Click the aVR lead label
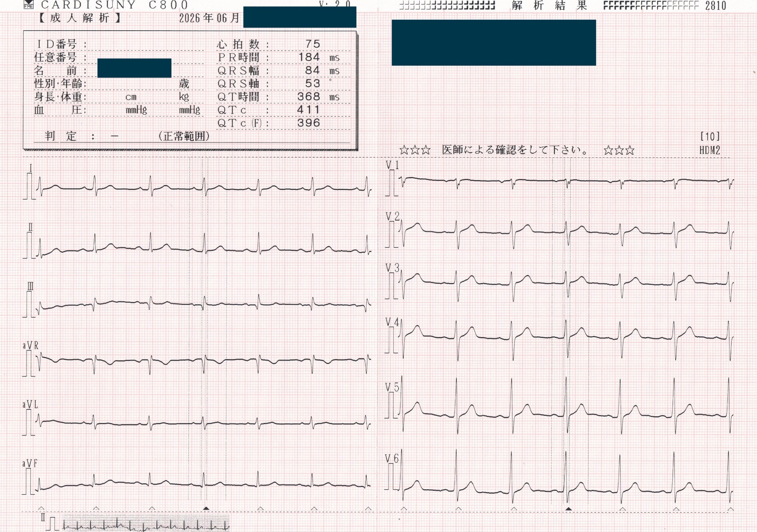757x532 pixels. click(30, 345)
